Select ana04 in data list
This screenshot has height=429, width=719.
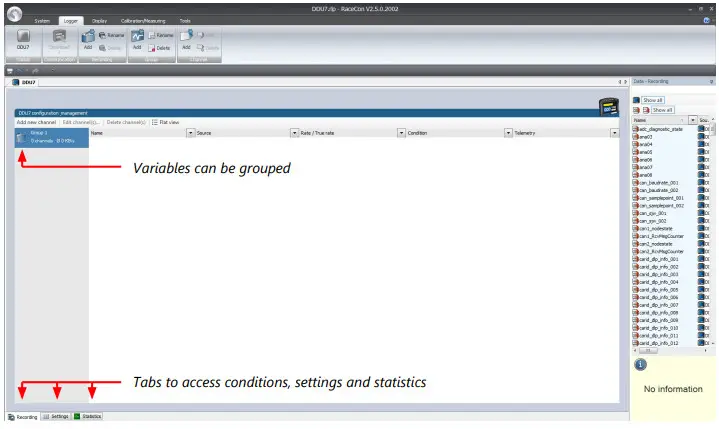[x=646, y=144]
